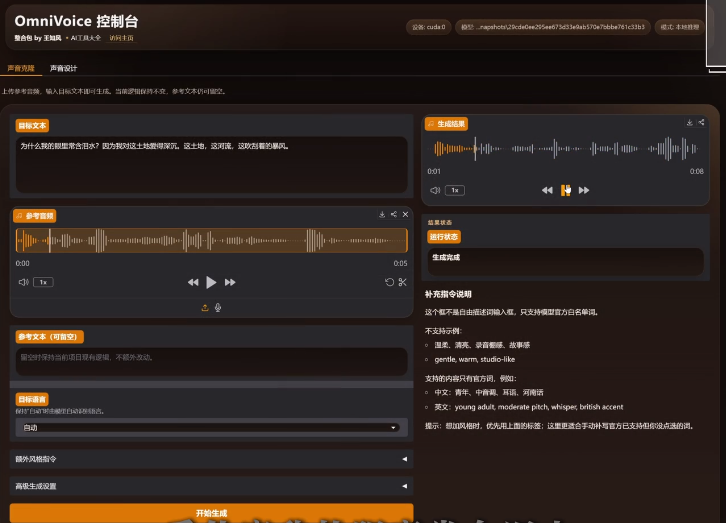The height and width of the screenshot is (523, 726).
Task: Expand the 额外风格指令 section
Action: point(212,459)
